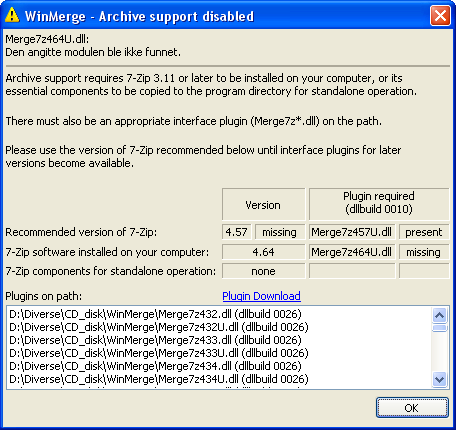Click the 'Recommended version of 7-Zip:' label
Viewport: 456px width, 430px height.
pos(81,232)
